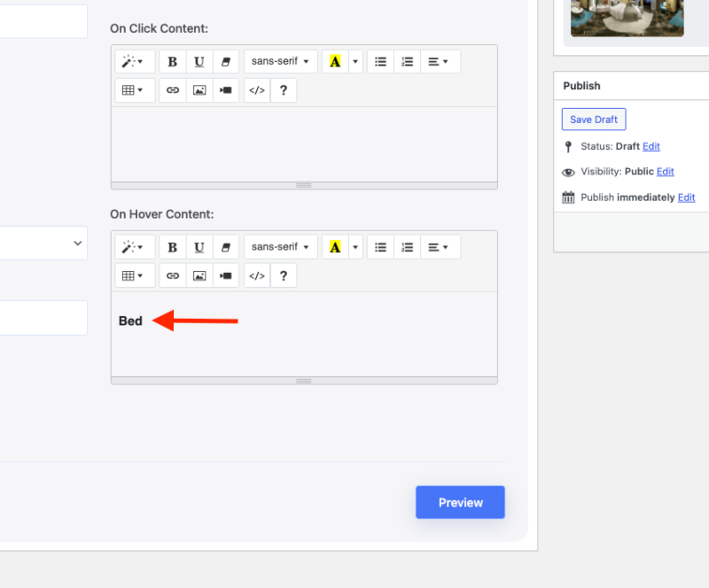Apply yellow highlight color in On Hover editor
The width and height of the screenshot is (709, 588).
click(x=335, y=247)
